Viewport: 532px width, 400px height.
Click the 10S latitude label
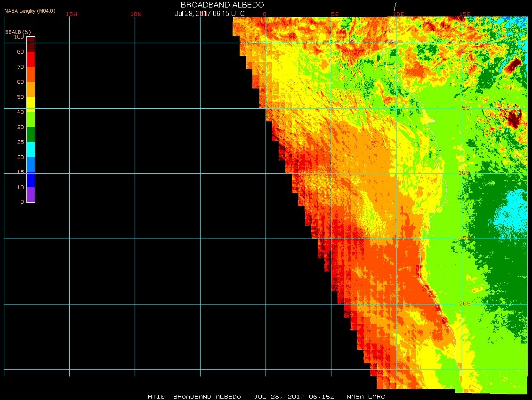point(464,173)
